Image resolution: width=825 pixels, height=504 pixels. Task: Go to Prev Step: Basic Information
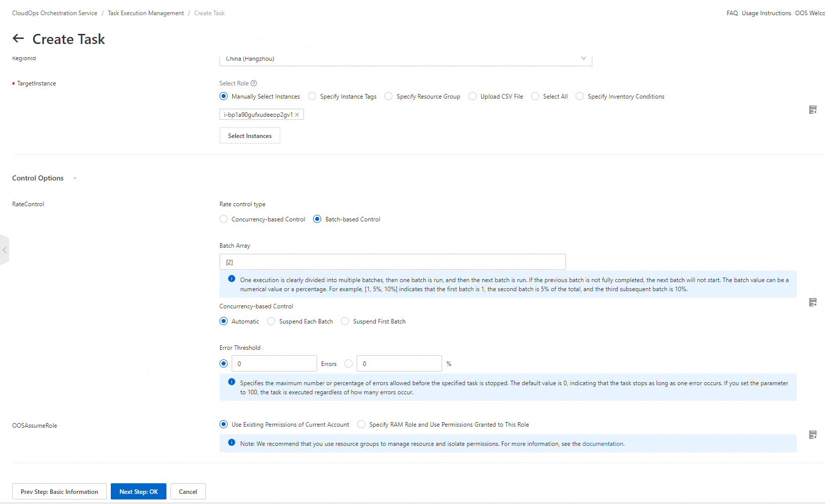[x=59, y=491]
